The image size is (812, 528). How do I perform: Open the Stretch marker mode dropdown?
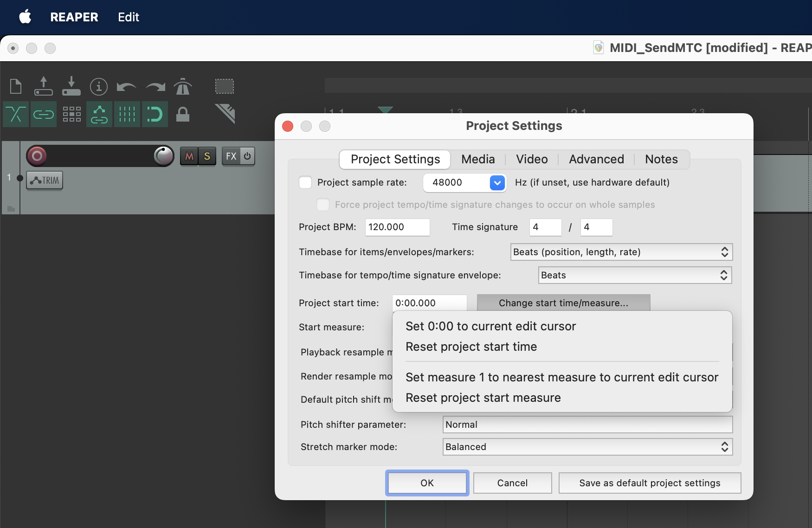587,447
